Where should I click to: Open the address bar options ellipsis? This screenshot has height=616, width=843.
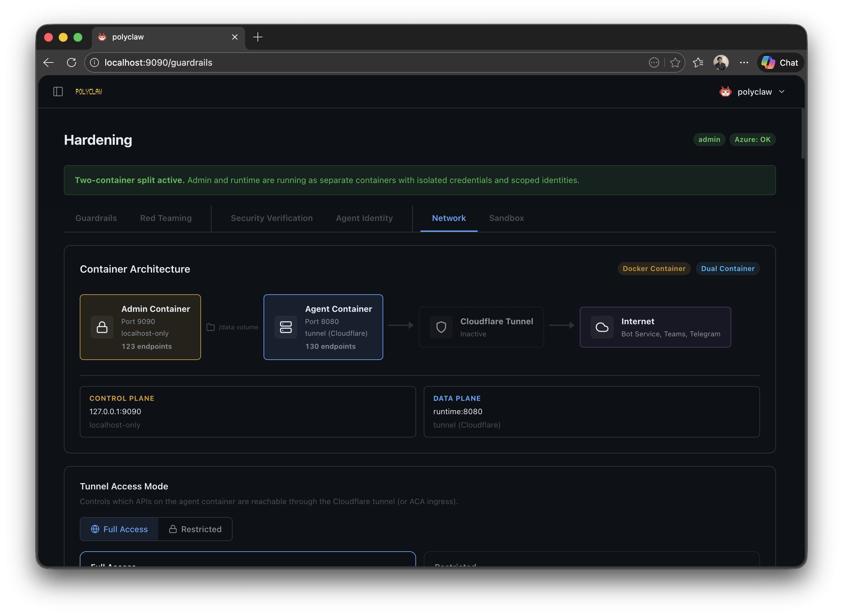point(653,62)
